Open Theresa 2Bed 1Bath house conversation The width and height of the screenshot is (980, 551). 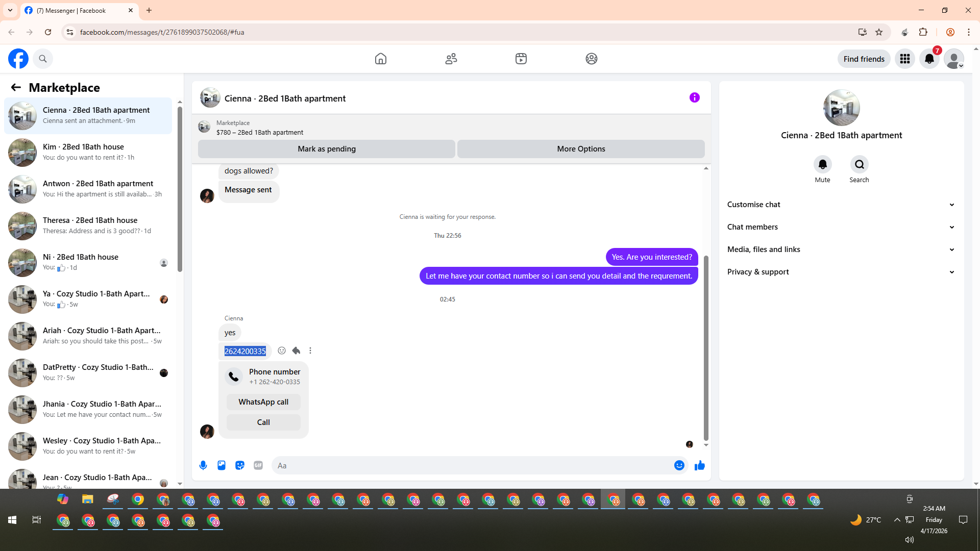pos(88,226)
